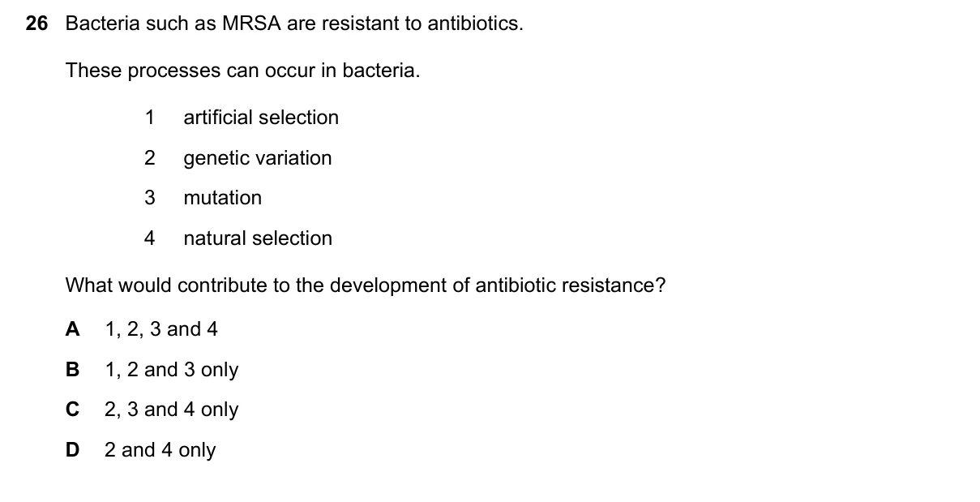Click the list number 4
This screenshot has height=502, width=980.
[149, 238]
